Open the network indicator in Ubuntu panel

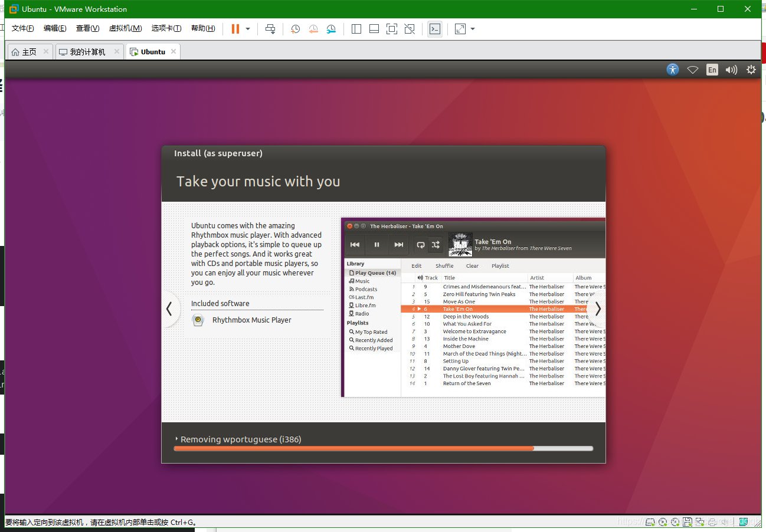[x=693, y=70]
